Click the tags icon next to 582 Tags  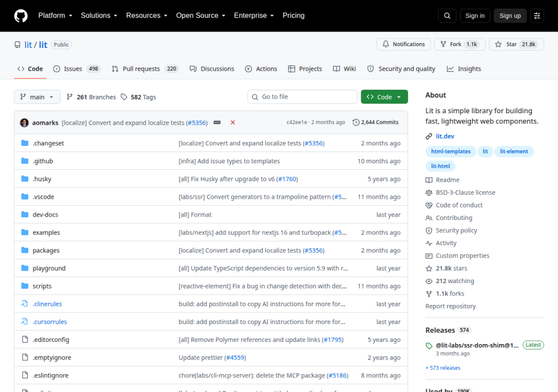124,97
